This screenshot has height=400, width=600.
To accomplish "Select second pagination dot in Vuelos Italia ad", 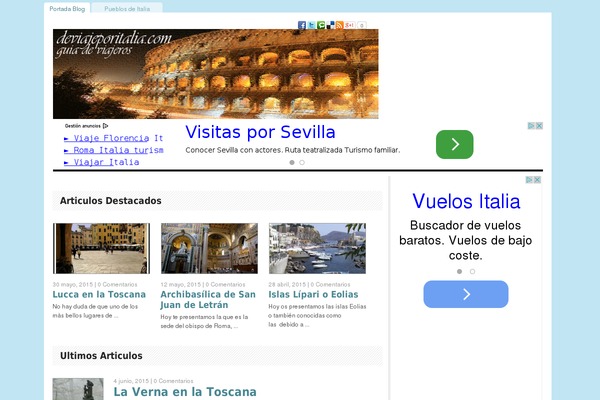I will [x=473, y=271].
